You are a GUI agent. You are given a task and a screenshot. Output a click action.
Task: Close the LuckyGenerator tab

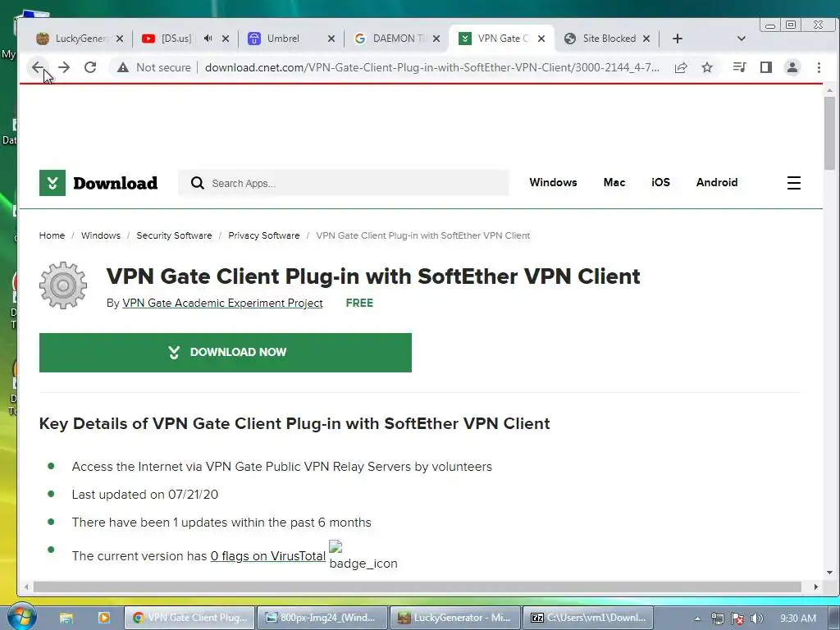click(x=120, y=39)
